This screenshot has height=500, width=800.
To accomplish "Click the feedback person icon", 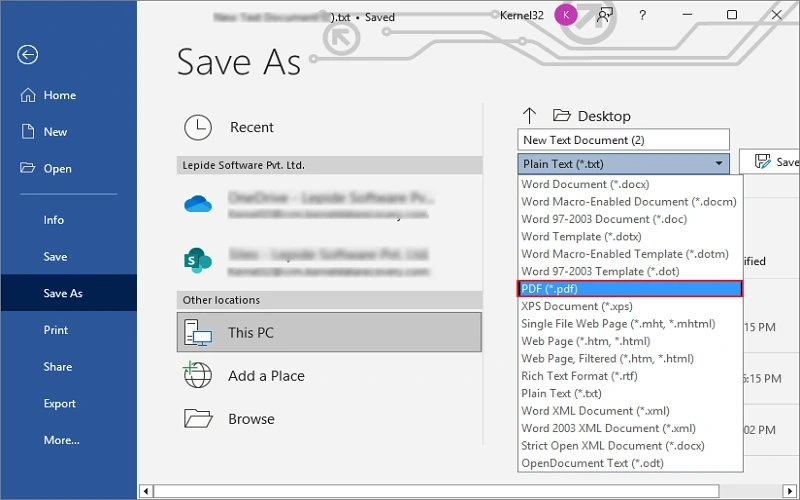I will 605,15.
